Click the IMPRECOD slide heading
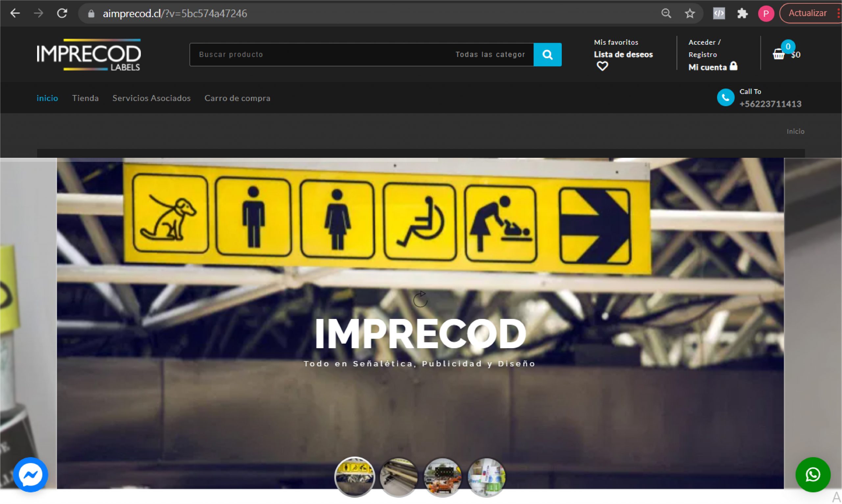 point(420,334)
